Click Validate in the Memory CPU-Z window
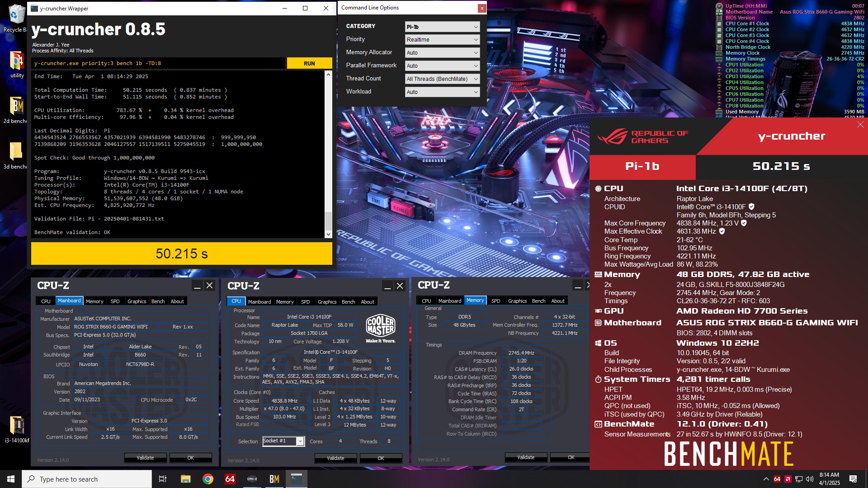This screenshot has width=868, height=488. [526, 457]
